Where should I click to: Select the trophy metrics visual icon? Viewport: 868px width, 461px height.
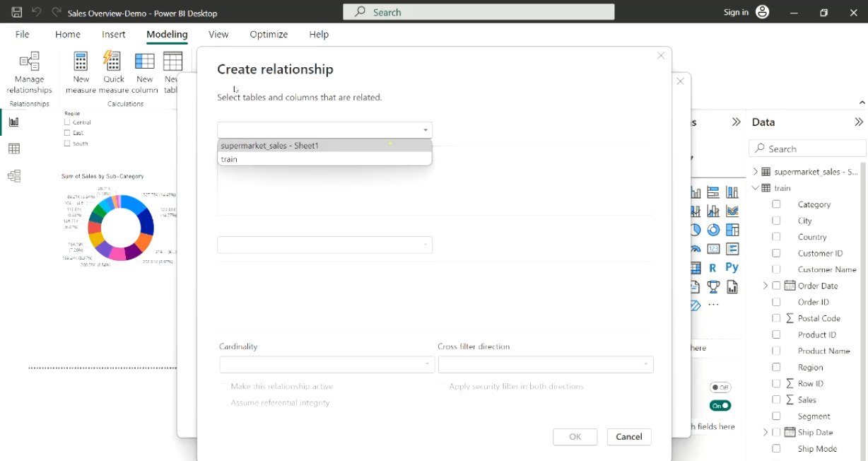(713, 286)
